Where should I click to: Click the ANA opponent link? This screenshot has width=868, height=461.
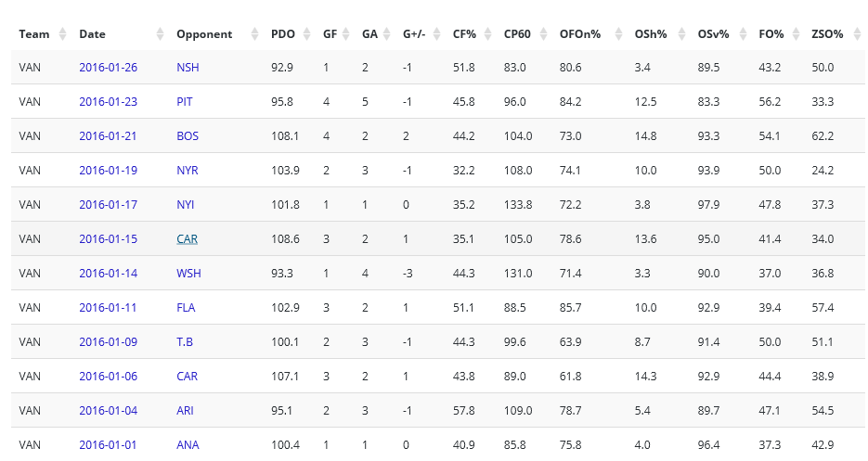pyautogui.click(x=188, y=444)
